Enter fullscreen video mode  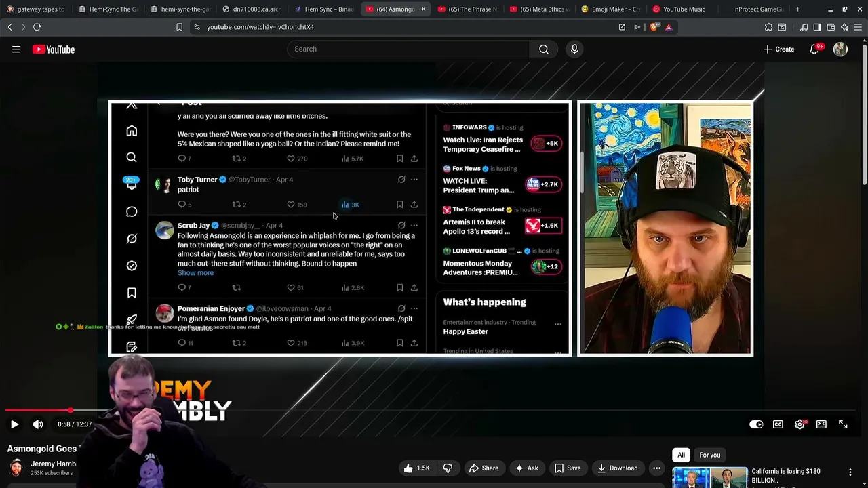point(843,424)
